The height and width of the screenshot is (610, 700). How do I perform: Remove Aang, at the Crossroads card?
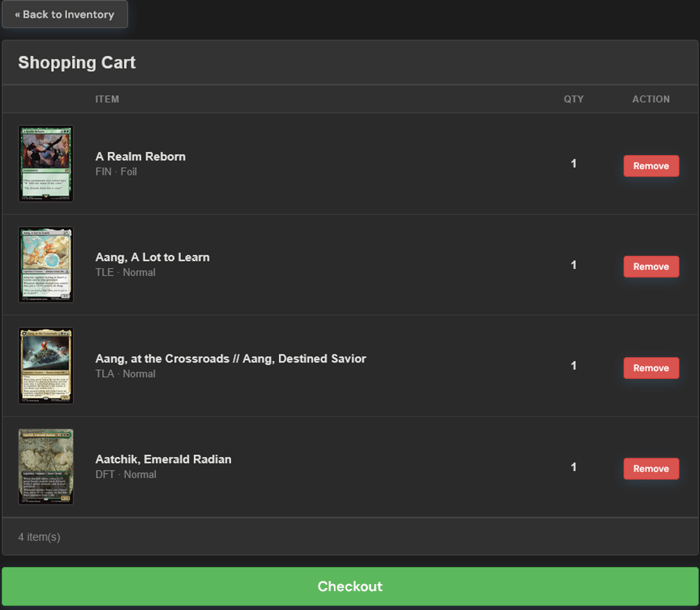(x=651, y=368)
